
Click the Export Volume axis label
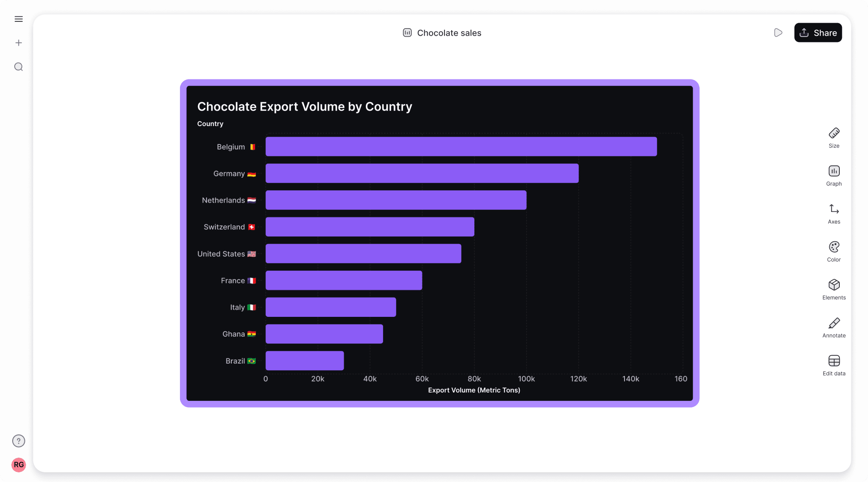(474, 390)
